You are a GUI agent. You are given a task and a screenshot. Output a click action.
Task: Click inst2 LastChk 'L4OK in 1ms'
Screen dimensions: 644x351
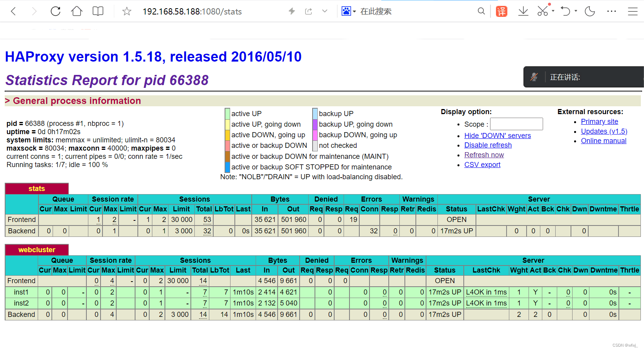coord(486,303)
